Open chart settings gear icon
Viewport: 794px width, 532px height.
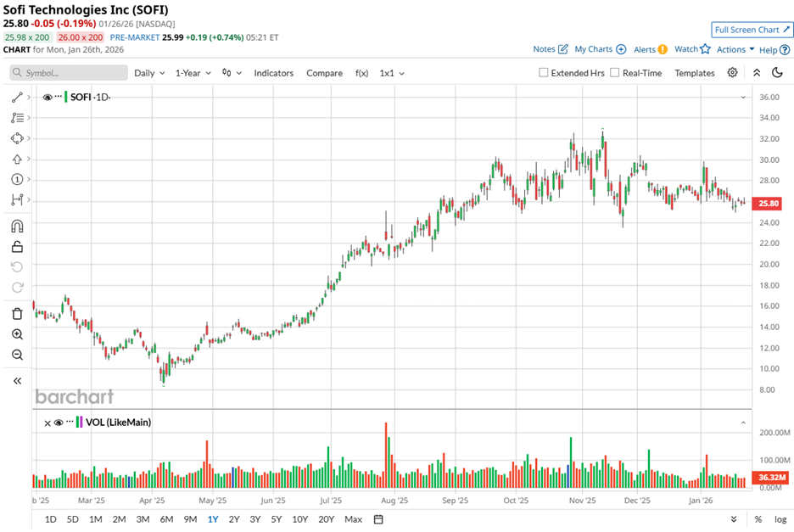click(732, 72)
